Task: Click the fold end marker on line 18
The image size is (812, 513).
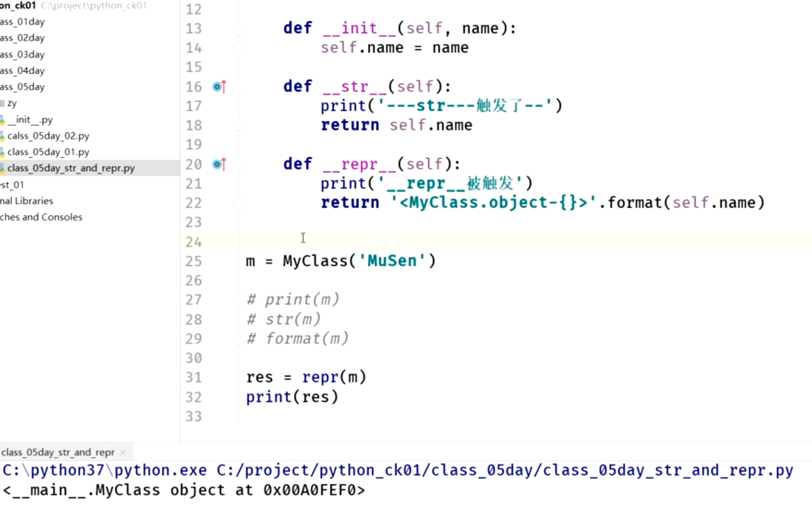Action: [x=238, y=125]
